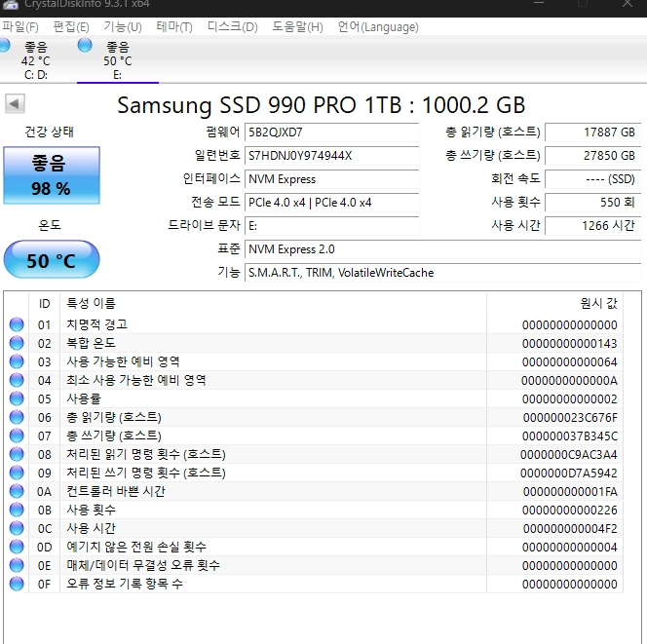Click status icon for 0C 사용 시간 row
The image size is (647, 644).
pos(17,528)
